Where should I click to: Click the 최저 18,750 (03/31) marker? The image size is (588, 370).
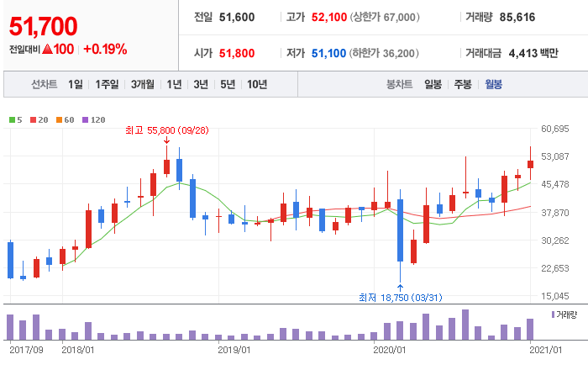[x=400, y=298]
